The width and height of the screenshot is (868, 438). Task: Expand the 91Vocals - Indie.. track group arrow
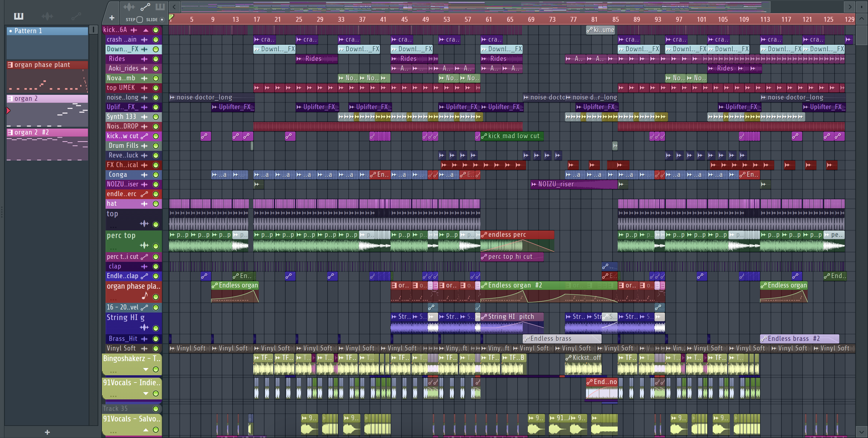click(146, 393)
